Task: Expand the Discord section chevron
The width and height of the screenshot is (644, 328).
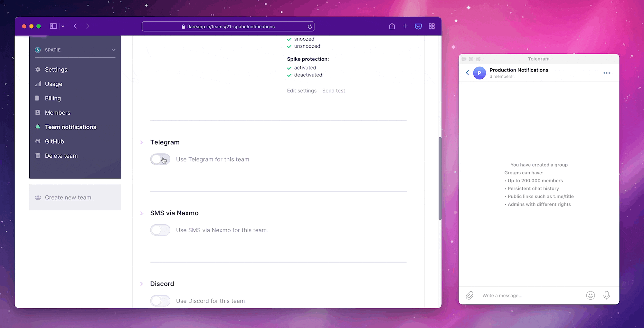Action: coord(141,284)
